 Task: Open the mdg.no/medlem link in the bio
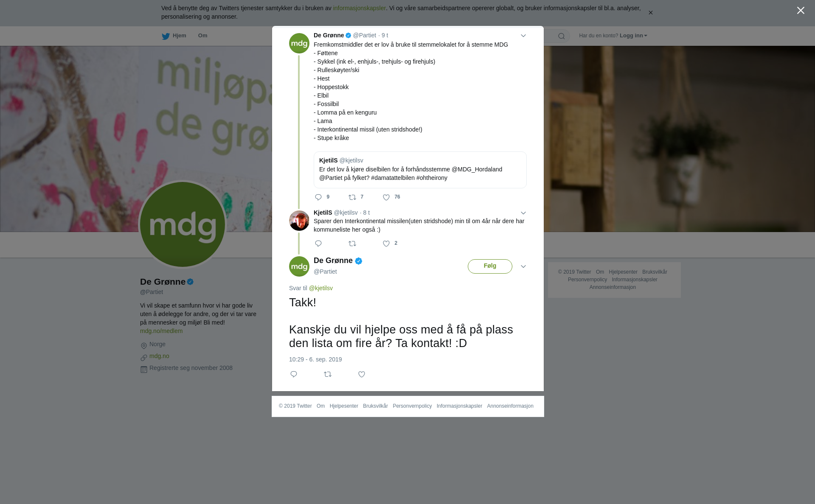[161, 331]
